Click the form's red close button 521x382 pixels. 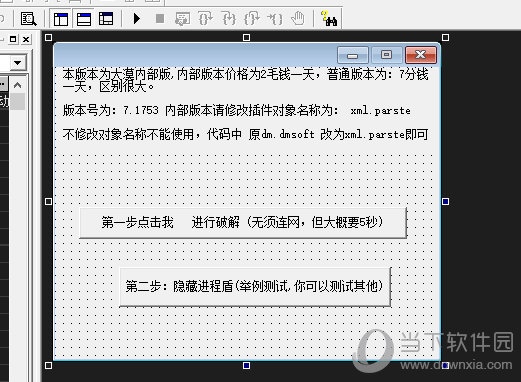pyautogui.click(x=421, y=55)
